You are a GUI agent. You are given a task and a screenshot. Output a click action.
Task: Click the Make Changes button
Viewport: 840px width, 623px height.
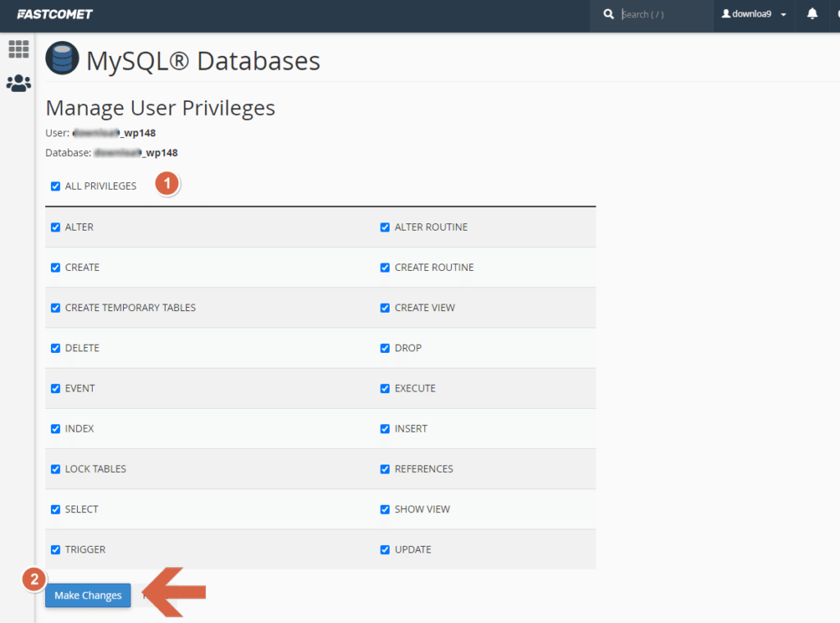pyautogui.click(x=88, y=595)
